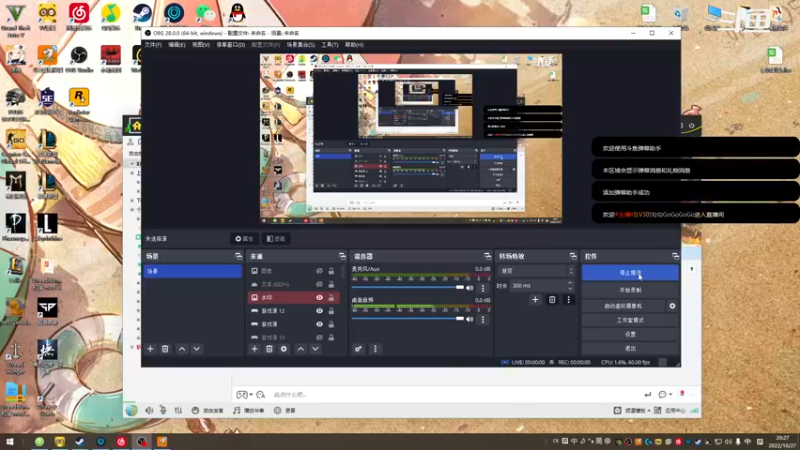Open 麦克风/Aux channel three-dot options
Viewport: 800px width, 450px height.
(483, 288)
